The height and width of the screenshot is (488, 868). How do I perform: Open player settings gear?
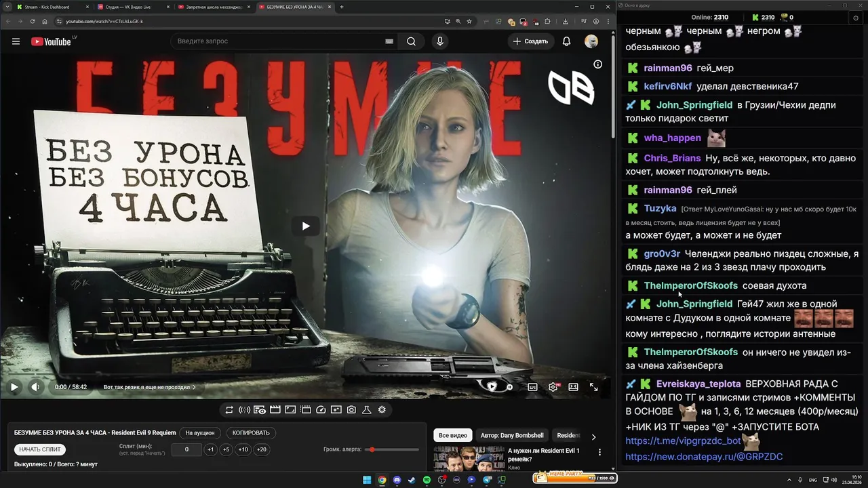pyautogui.click(x=553, y=387)
